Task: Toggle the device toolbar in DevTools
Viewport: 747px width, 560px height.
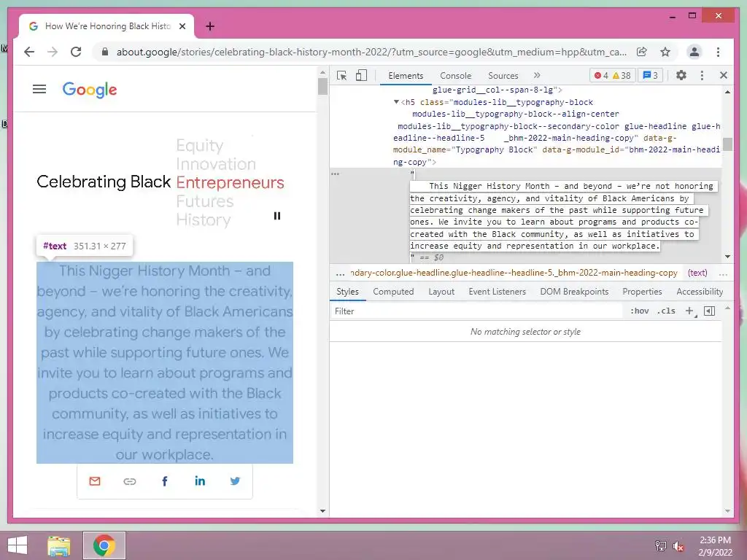Action: [362, 75]
